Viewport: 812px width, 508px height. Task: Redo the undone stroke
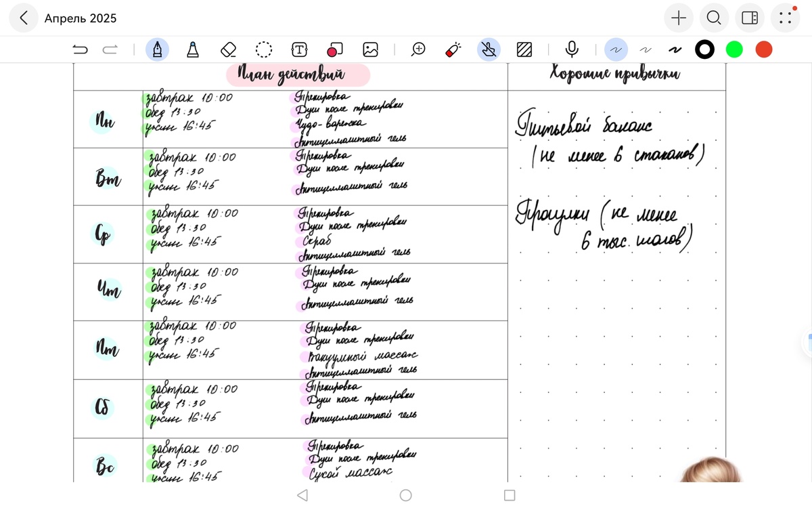coord(110,49)
